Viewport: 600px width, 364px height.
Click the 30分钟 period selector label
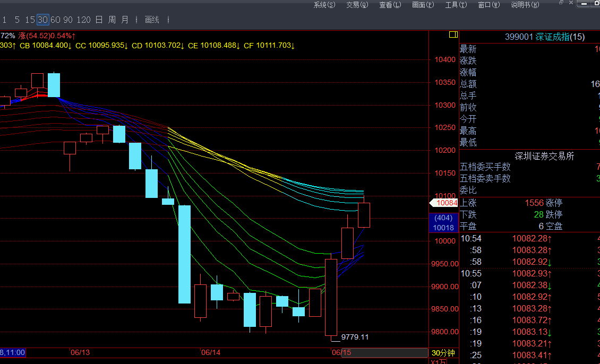click(x=443, y=353)
